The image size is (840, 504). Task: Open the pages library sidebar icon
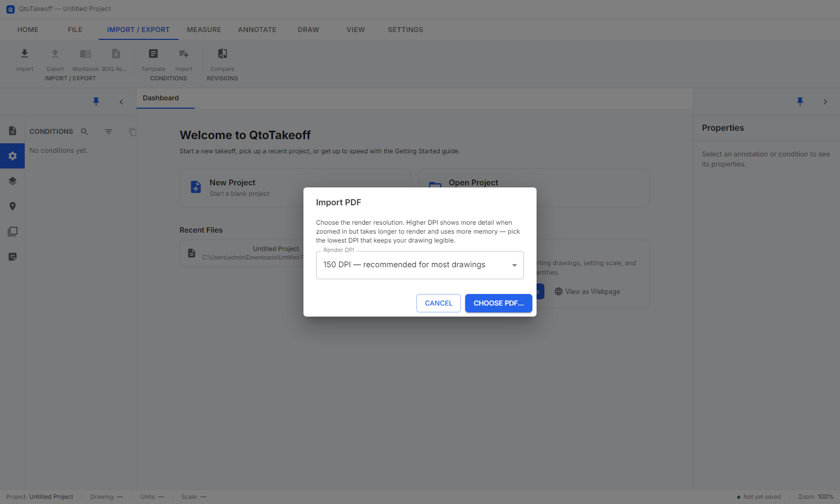13,232
